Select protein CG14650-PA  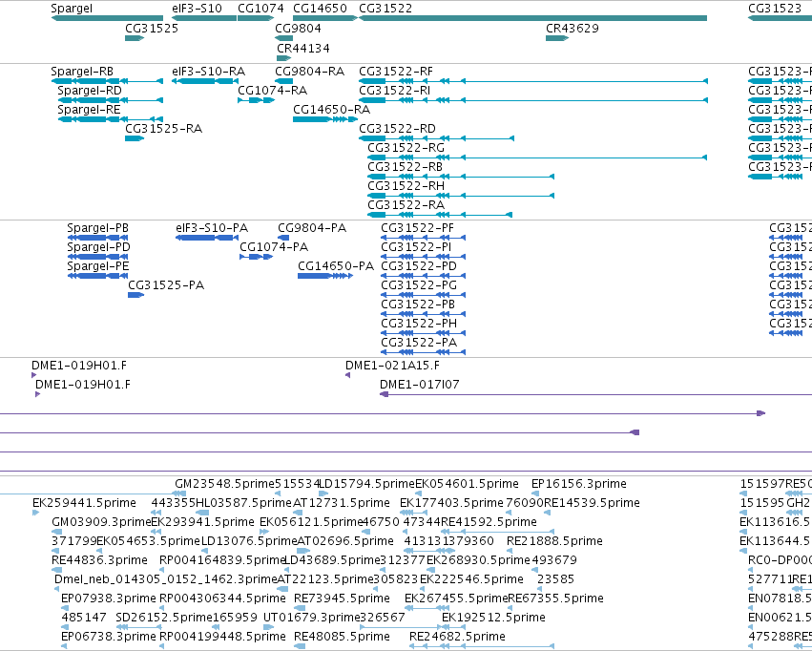325,276
